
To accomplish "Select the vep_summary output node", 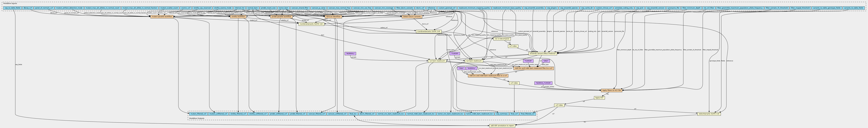I will 502,114.
